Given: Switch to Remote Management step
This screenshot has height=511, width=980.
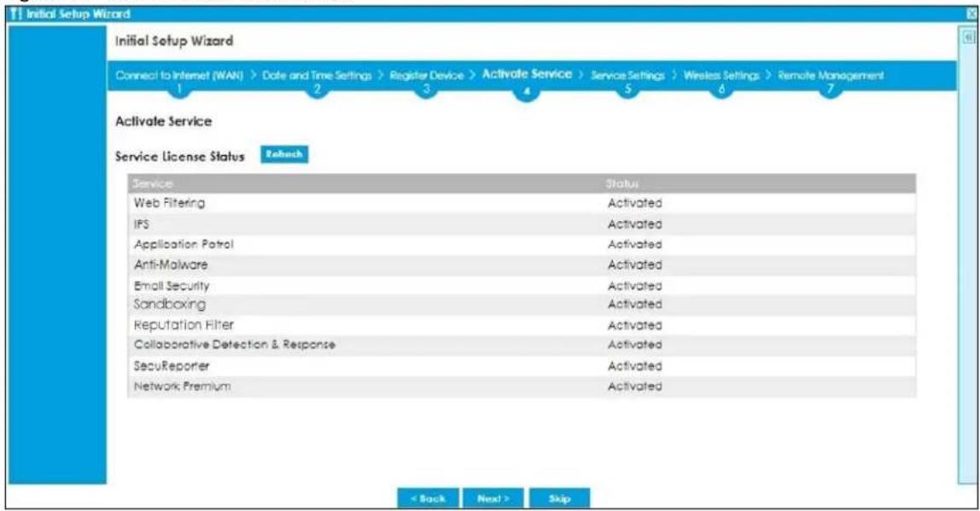Looking at the screenshot, I should (x=831, y=76).
